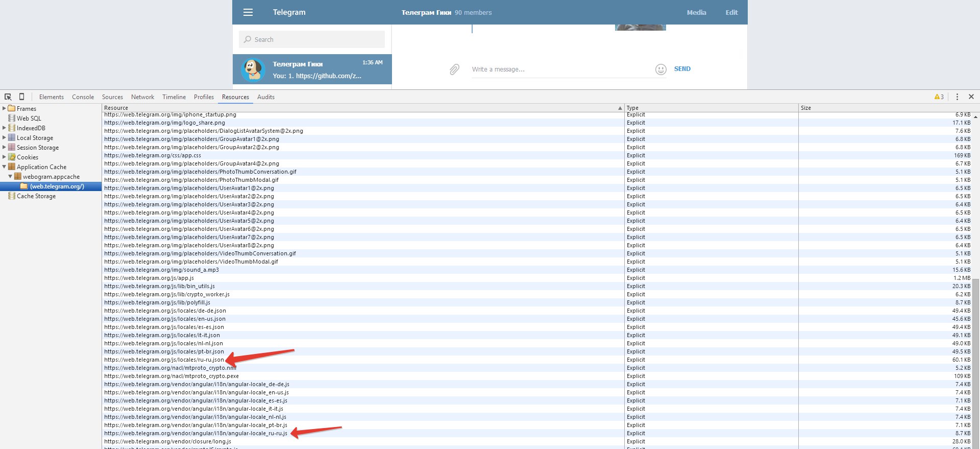Close the DevTools panel
Image resolution: width=980 pixels, height=449 pixels.
(x=971, y=97)
